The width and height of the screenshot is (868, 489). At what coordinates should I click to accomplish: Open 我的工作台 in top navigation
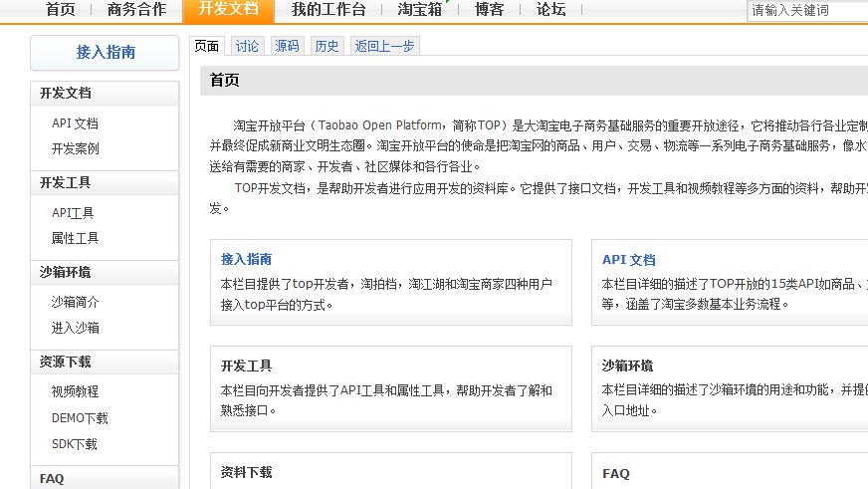(x=328, y=9)
